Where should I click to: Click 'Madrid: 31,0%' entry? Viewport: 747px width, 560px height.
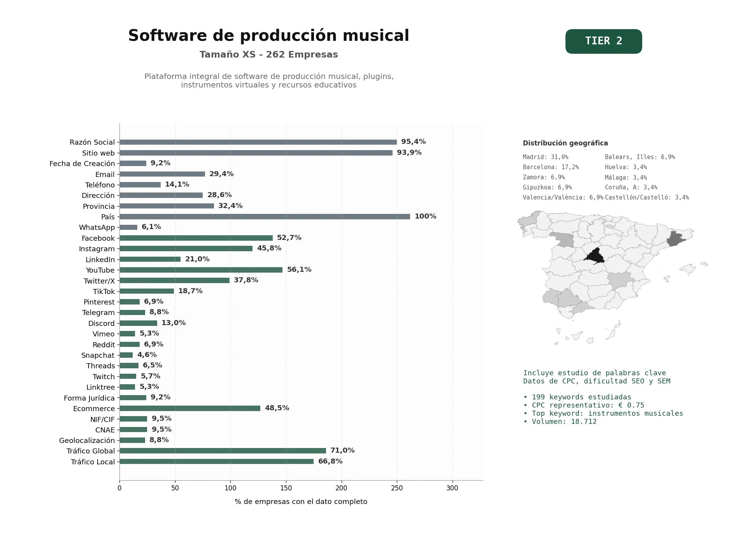point(545,157)
